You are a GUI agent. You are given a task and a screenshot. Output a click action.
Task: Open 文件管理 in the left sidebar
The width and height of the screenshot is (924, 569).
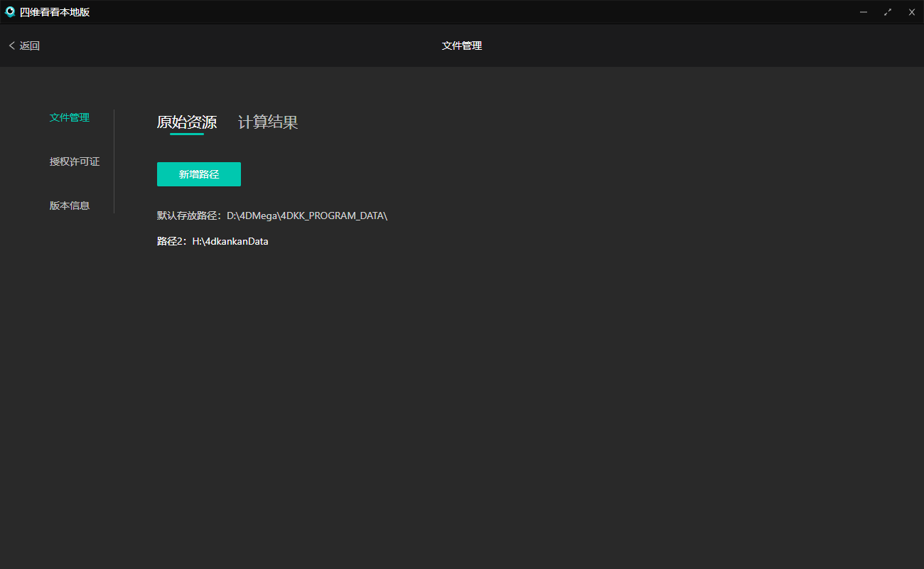70,117
